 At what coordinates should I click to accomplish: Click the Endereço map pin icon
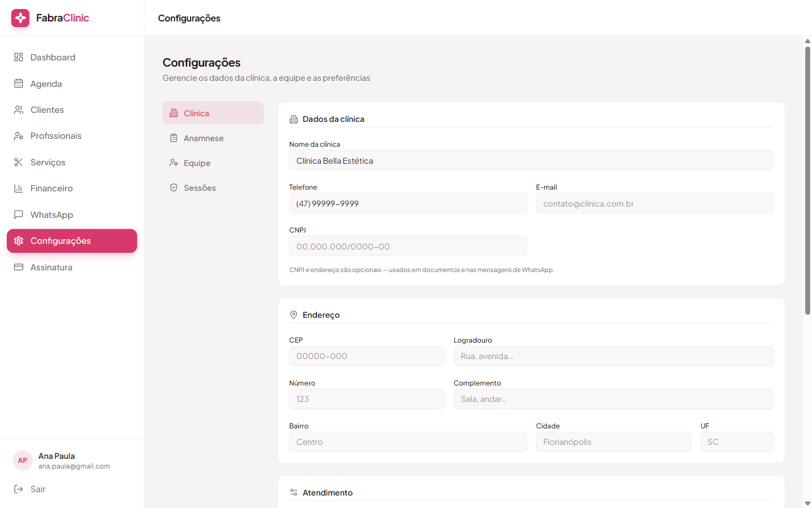point(294,315)
